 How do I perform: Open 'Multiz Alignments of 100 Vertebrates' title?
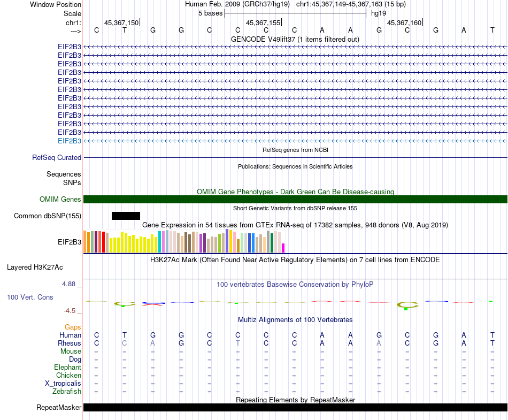pos(295,320)
